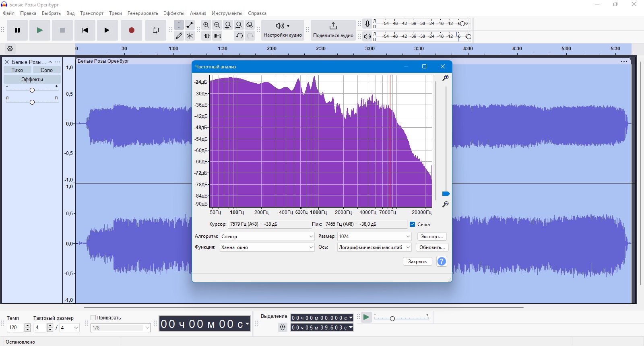Click the Undo arrow icon
This screenshot has width=644, height=346.
239,36
